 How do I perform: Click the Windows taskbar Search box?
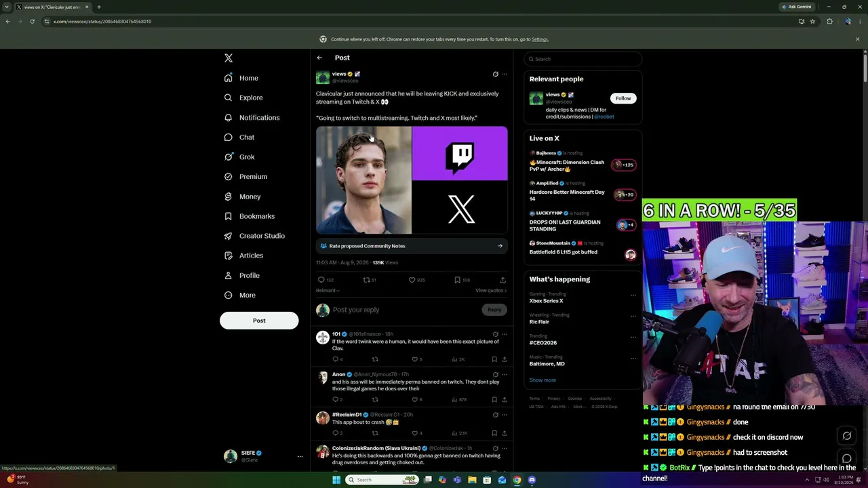pos(382,480)
